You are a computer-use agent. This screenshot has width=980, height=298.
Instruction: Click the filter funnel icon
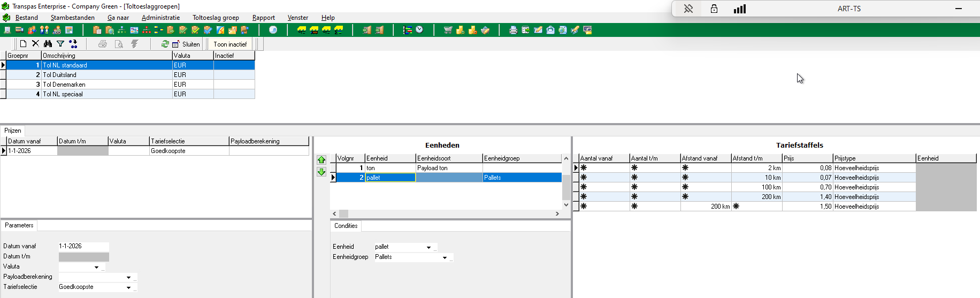pos(60,44)
